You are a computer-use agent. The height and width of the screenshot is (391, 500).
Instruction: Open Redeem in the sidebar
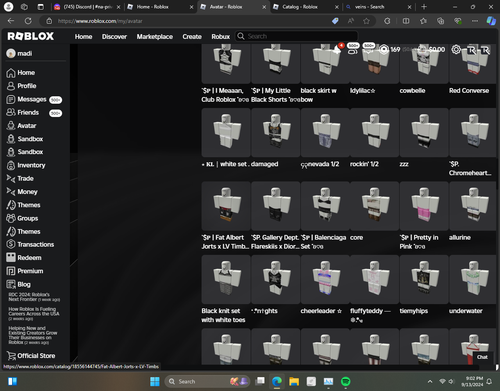point(24,258)
